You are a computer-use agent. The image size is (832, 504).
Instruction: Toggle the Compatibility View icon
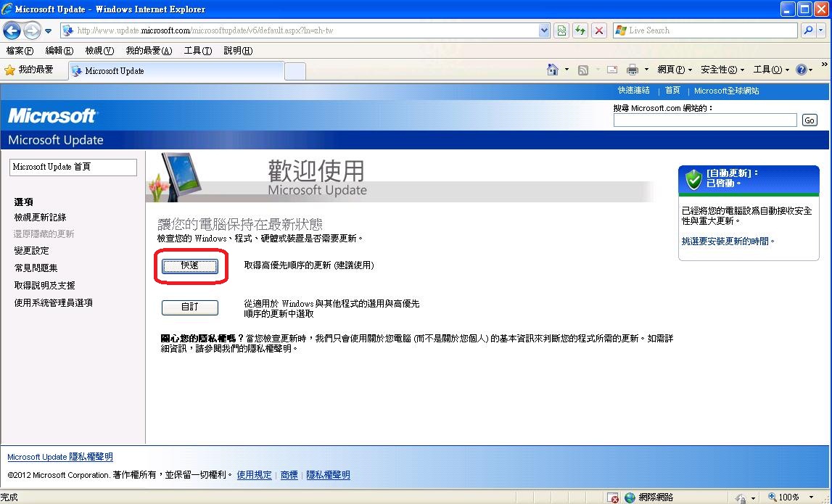click(561, 30)
